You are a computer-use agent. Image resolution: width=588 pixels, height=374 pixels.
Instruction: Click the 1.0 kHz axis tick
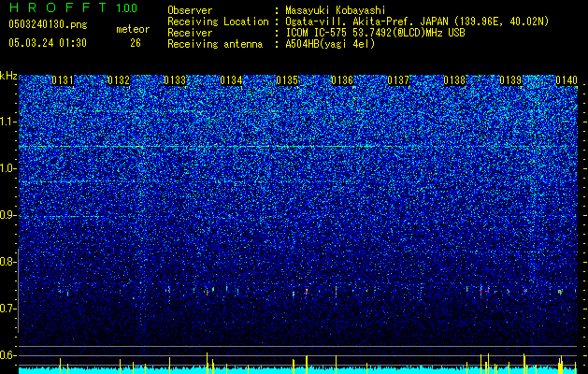(x=8, y=168)
